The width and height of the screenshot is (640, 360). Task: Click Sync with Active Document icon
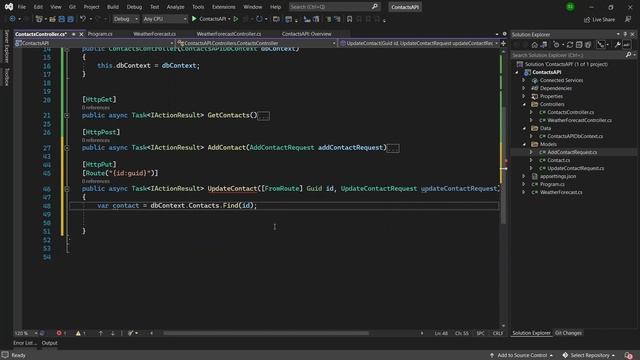(570, 45)
